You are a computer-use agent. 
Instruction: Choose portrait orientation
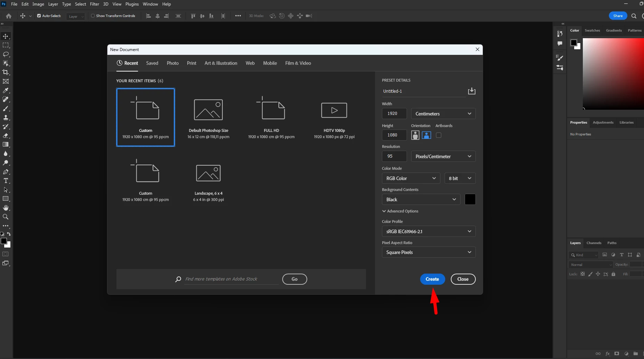pyautogui.click(x=415, y=135)
